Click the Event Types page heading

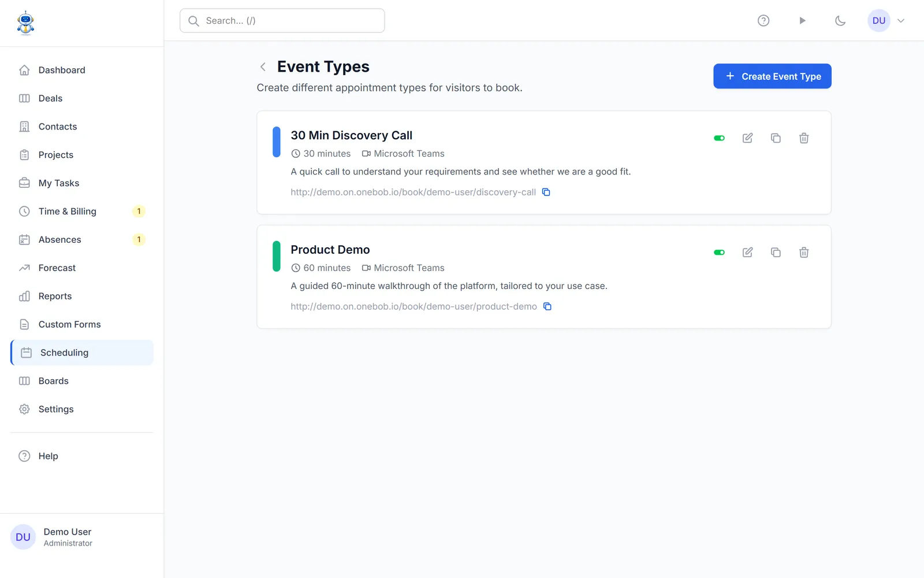[323, 67]
